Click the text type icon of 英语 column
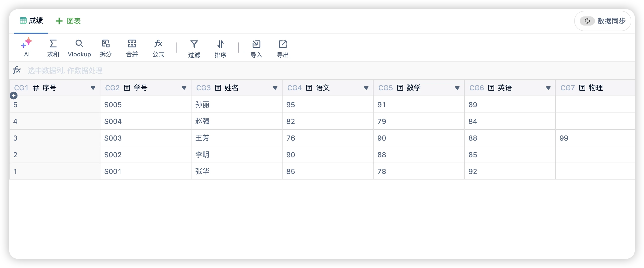Image resolution: width=644 pixels, height=268 pixels. 491,88
